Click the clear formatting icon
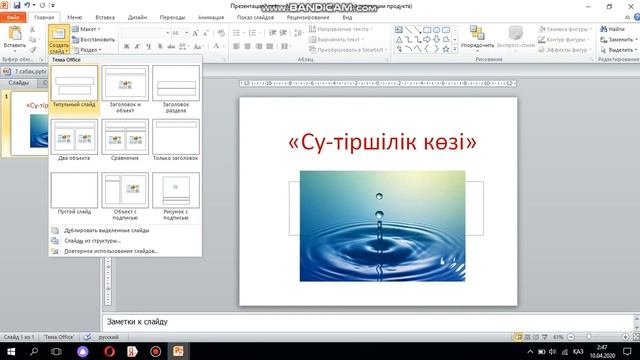Image resolution: width=640 pixels, height=360 pixels. [221, 33]
